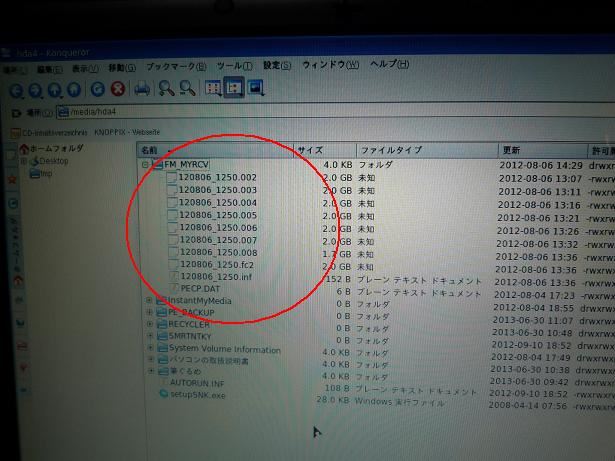Expand System Volume Information folder
The image size is (615, 461).
point(151,348)
